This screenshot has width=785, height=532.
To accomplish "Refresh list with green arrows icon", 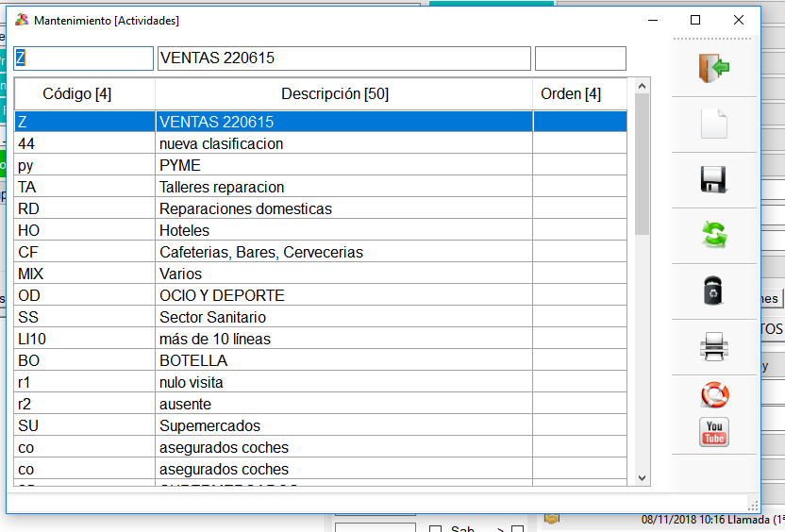I will (714, 235).
